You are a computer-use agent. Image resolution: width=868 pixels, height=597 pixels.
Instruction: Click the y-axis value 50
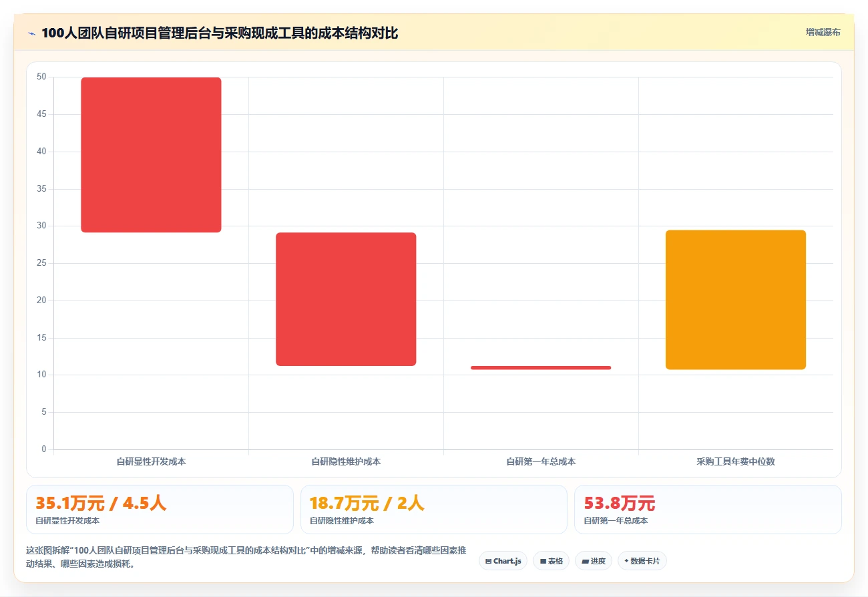(41, 77)
